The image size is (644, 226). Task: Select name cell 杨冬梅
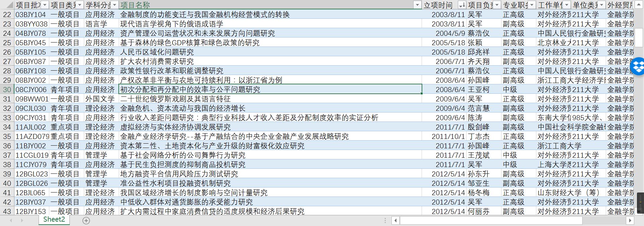[x=484, y=193]
